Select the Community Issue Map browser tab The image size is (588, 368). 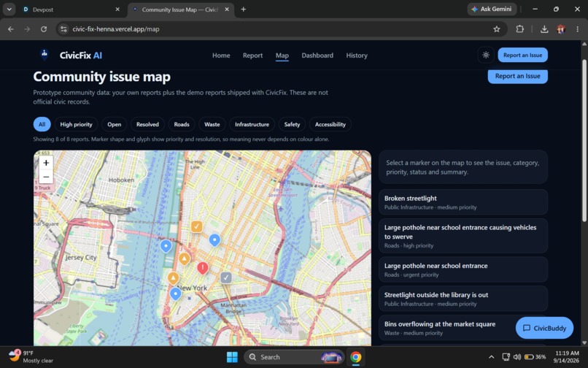pos(182,9)
